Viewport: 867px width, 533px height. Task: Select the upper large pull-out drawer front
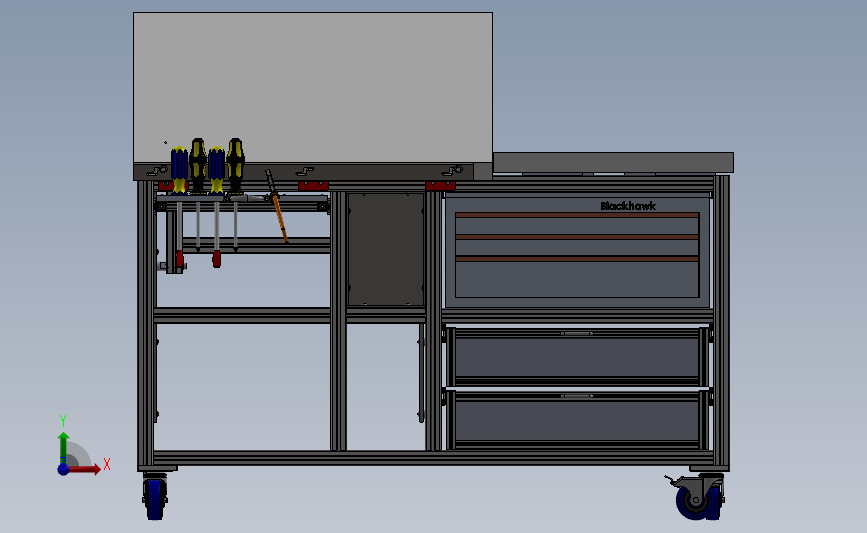coord(577,358)
